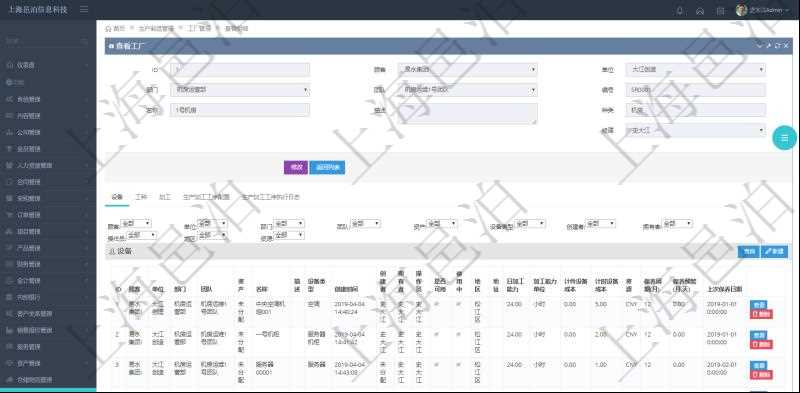Open the unit dropdown showing 大江创捷
The image size is (800, 393).
pyautogui.click(x=695, y=70)
